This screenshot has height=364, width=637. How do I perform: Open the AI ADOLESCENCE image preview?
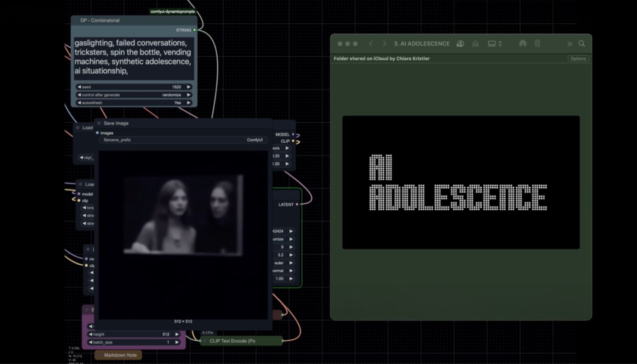coord(461,182)
